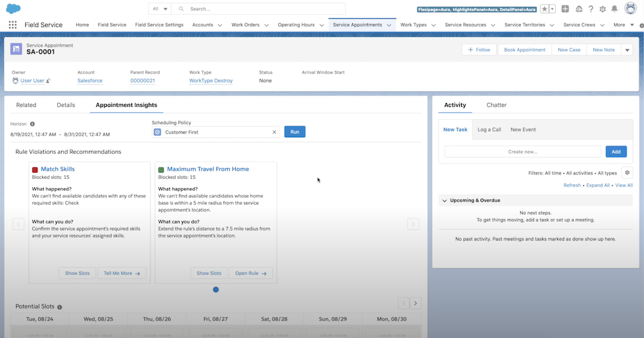Switch to the Chatter tab
Image resolution: width=644 pixels, height=338 pixels.
(x=496, y=105)
